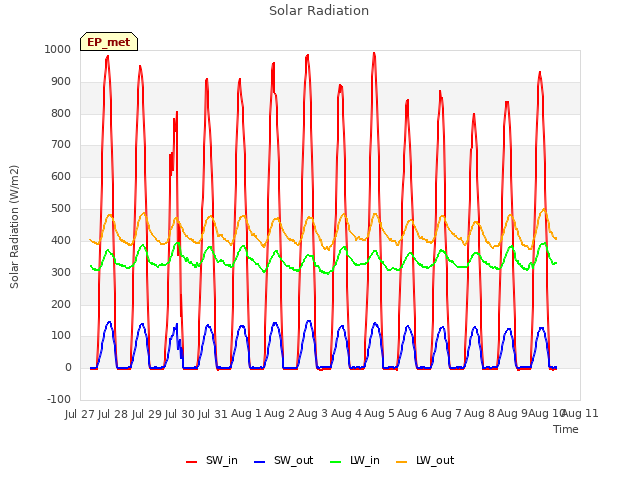Click the blue SW_out legend swatch
The height and width of the screenshot is (480, 640).
[x=260, y=462]
